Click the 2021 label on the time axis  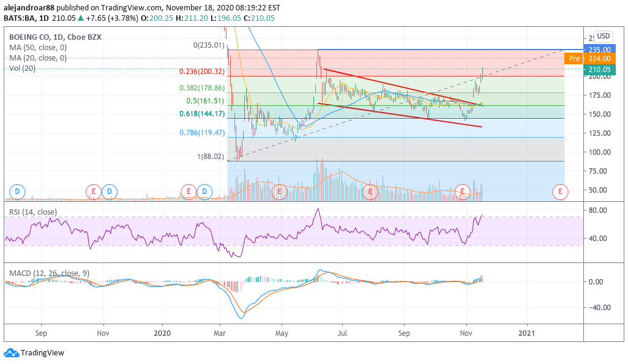pyautogui.click(x=526, y=333)
